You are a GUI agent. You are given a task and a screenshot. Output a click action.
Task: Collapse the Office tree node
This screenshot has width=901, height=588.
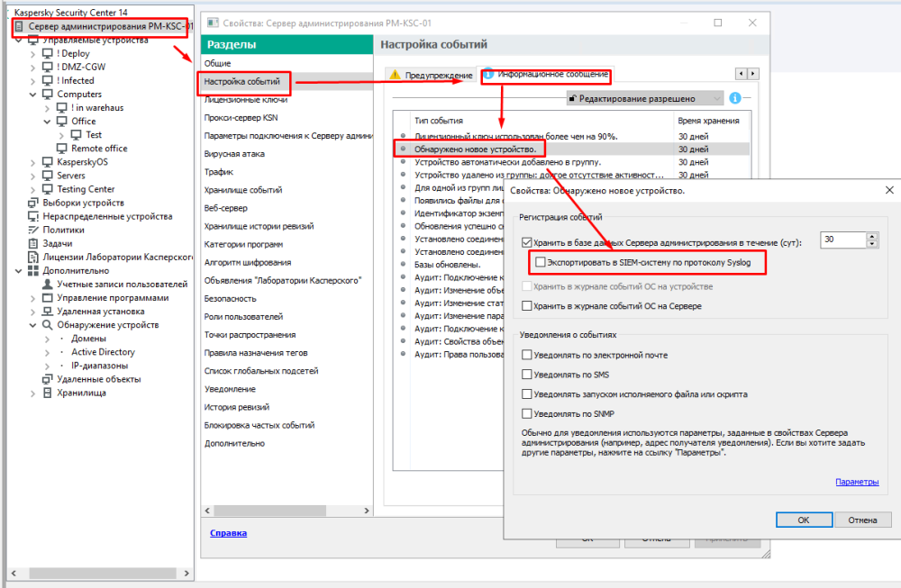point(47,122)
